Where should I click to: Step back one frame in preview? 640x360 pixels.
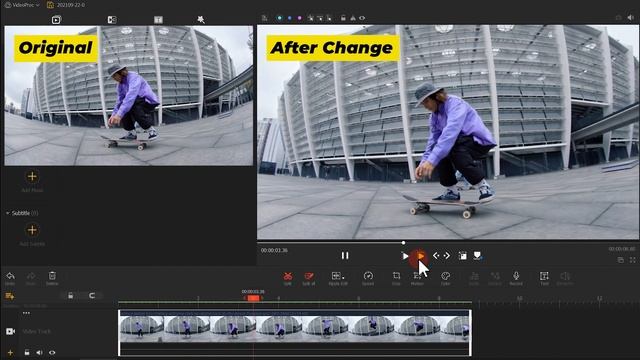click(x=436, y=256)
